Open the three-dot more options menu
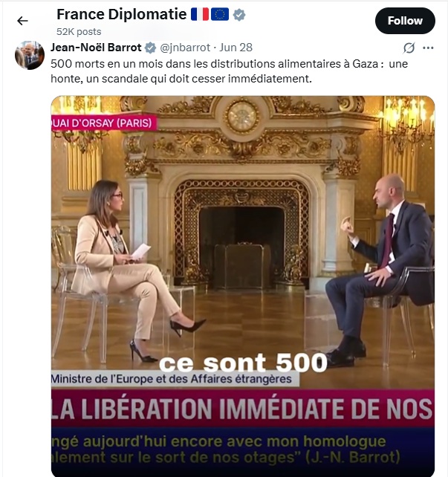The image size is (448, 477). point(428,48)
